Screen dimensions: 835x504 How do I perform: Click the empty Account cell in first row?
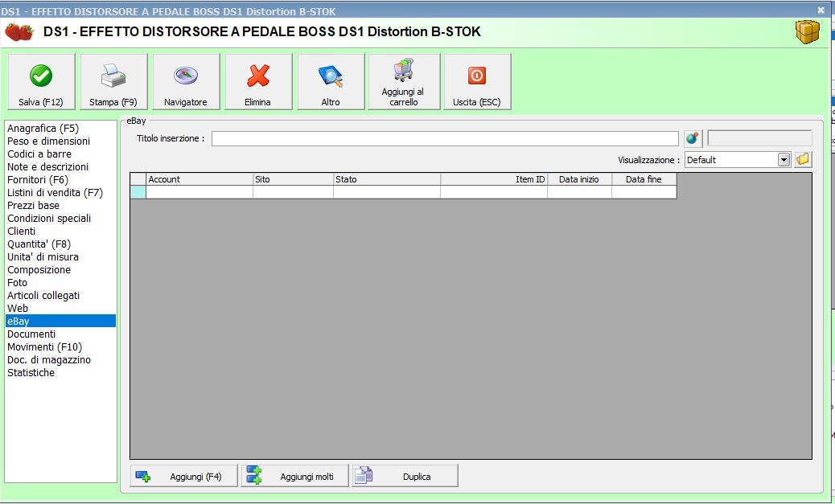(x=199, y=192)
